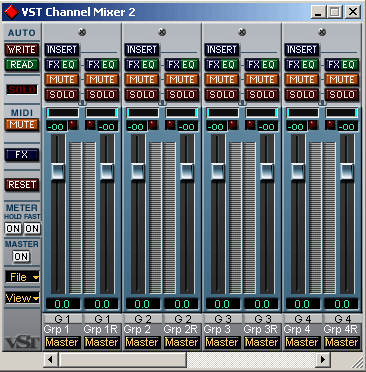Open the FX sends for Grp 1 channel
Screen dimensions: 366x372
click(54, 65)
